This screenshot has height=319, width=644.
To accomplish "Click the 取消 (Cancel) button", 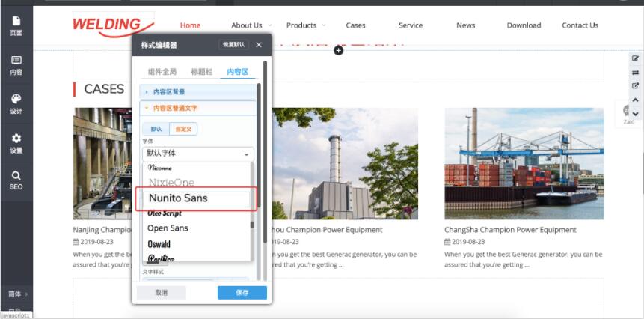I will tap(161, 293).
